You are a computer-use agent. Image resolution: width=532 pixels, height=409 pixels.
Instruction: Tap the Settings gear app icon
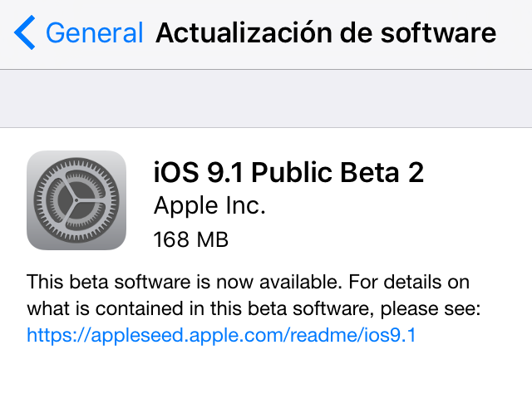[76, 200]
